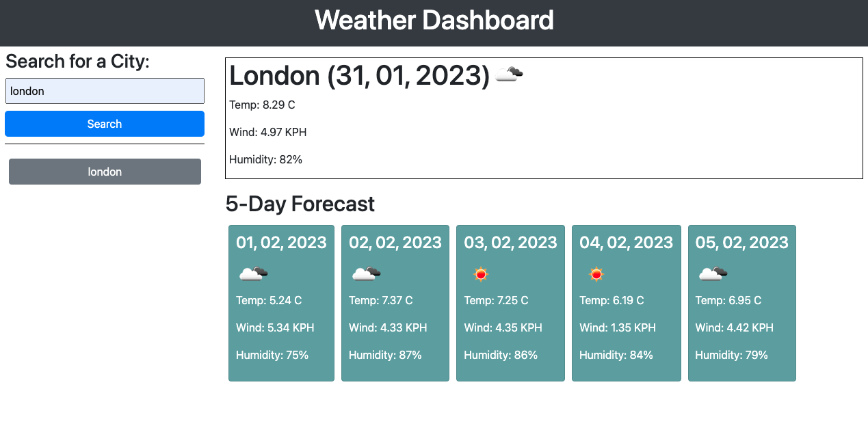Click the Weather Dashboard header title
This screenshot has height=443, width=868.
click(434, 21)
